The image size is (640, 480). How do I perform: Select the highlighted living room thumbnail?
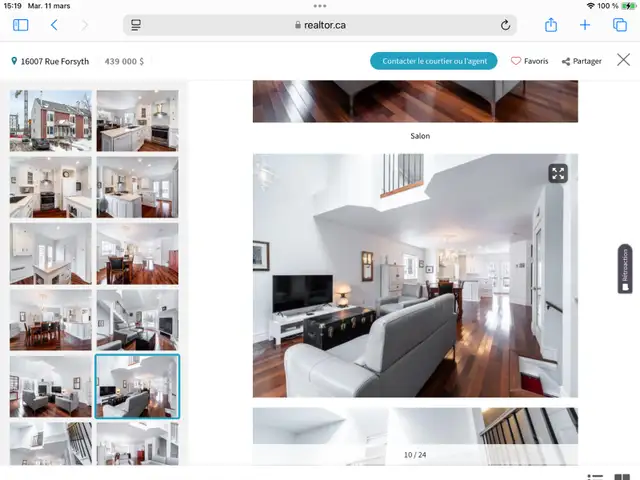[137, 386]
